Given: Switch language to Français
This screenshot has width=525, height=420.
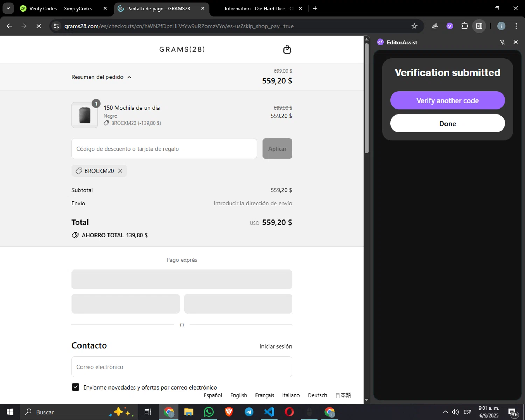Looking at the screenshot, I should [265, 395].
